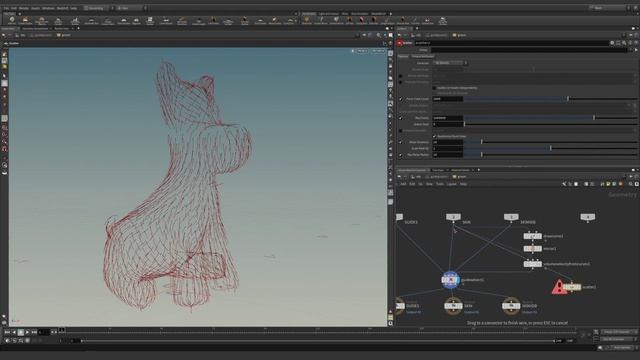Screen dimensions: 640x360
Task: Click the node info icon in parameter header
Action: 630,43
